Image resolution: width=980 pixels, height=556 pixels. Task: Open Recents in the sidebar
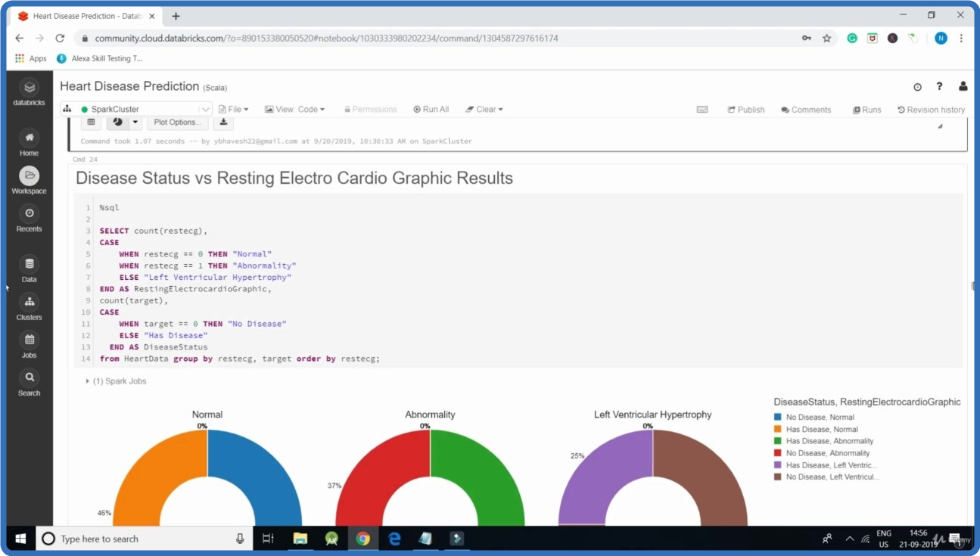click(30, 219)
